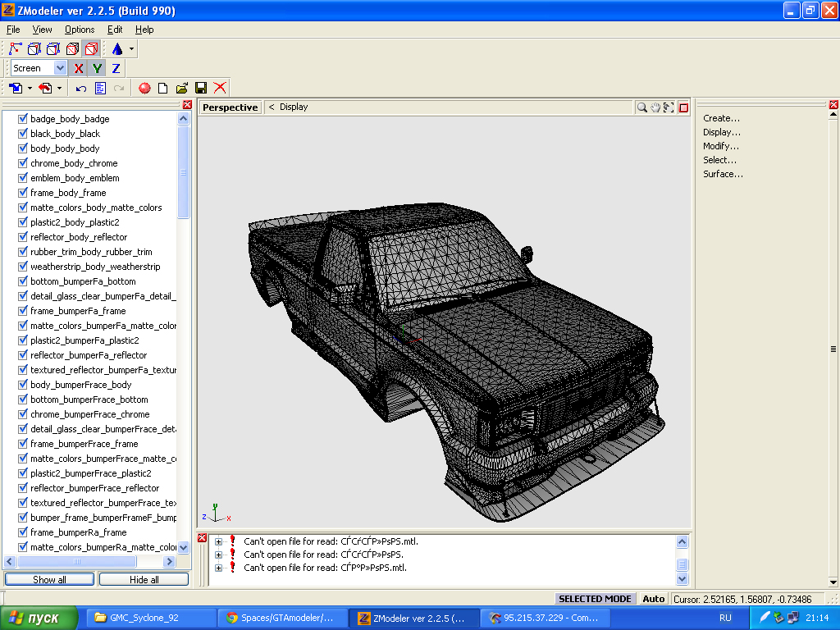Click the undo arrow icon
The height and width of the screenshot is (630, 840).
pos(80,89)
